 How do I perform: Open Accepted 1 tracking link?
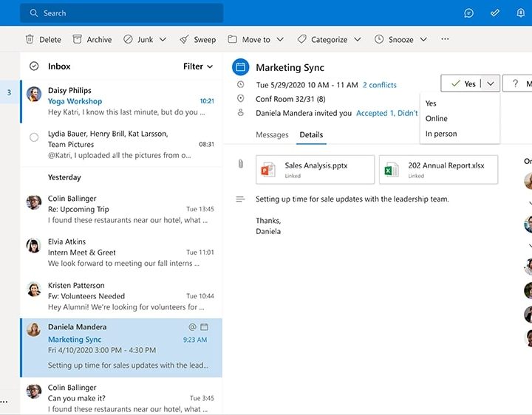[386, 113]
